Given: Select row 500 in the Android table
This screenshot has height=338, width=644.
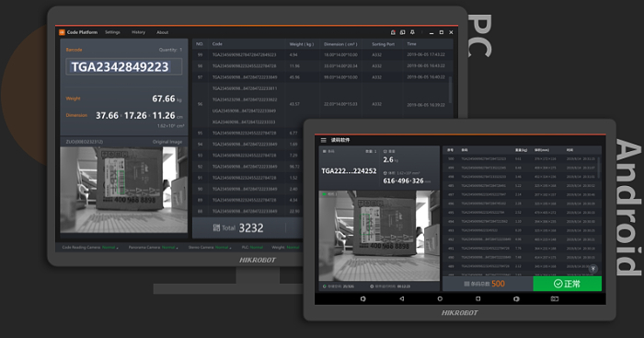Looking at the screenshot, I should (522, 158).
